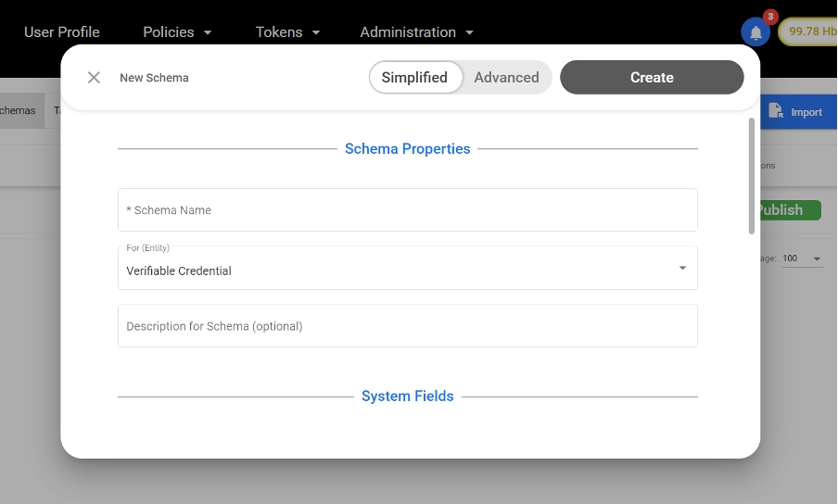Select the Schemas tab
Viewport: 838px width, 504px height.
coord(19,111)
